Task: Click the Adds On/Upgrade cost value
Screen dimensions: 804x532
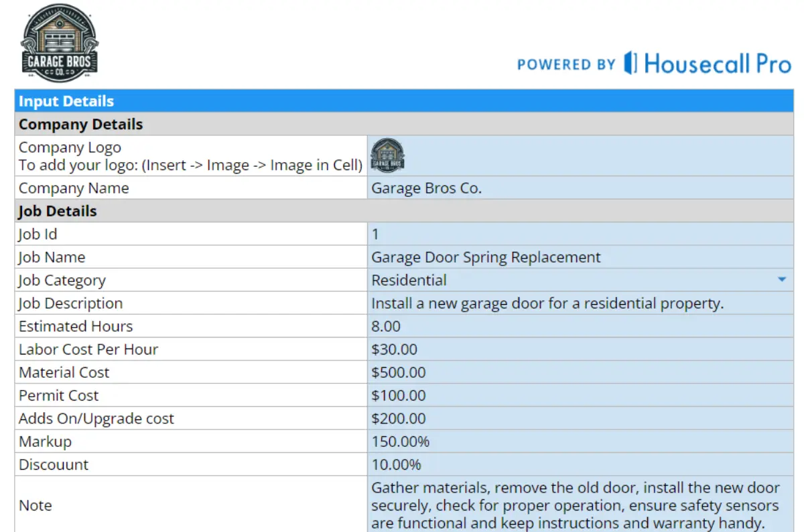Action: (580, 419)
